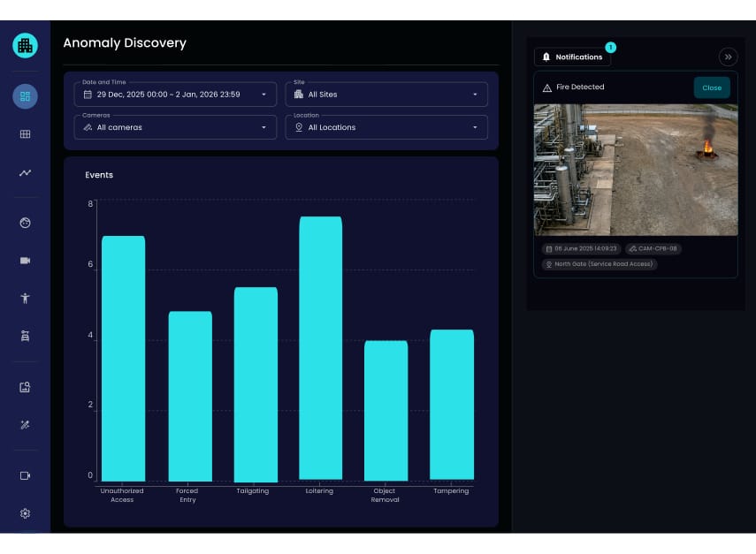The width and height of the screenshot is (756, 554).
Task: Click the 'All cameras' value text
Action: pyautogui.click(x=119, y=127)
